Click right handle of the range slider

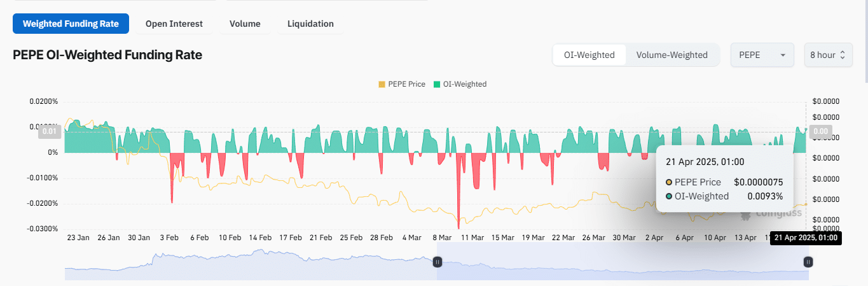click(808, 261)
